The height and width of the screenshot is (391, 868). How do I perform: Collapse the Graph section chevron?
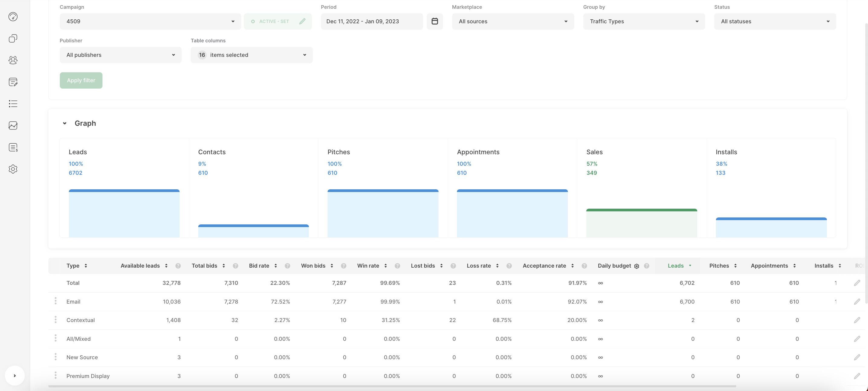click(x=65, y=123)
